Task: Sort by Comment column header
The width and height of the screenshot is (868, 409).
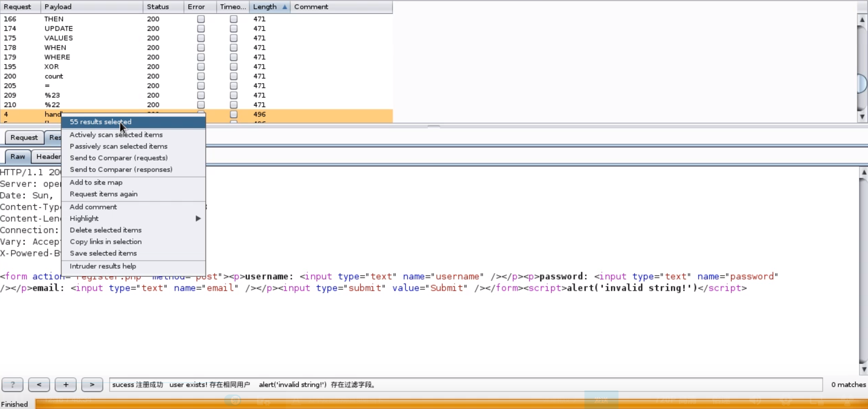Action: click(x=341, y=7)
